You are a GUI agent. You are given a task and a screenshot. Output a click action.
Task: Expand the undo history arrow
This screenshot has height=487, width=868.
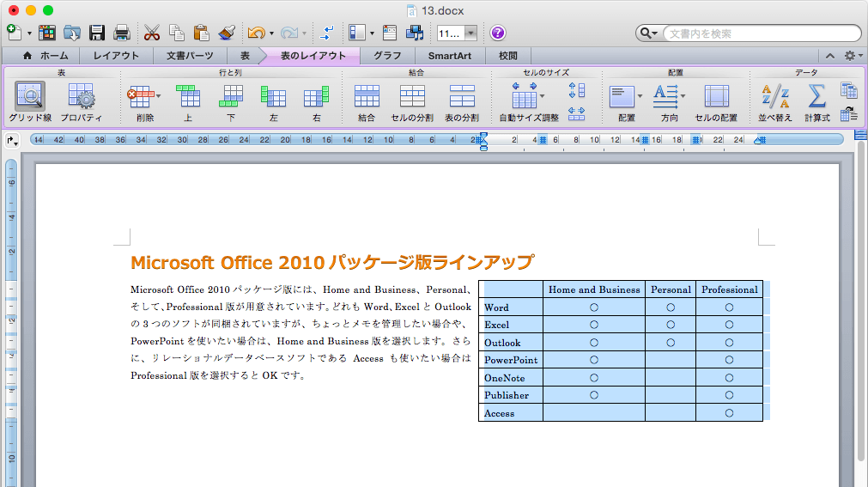pyautogui.click(x=271, y=33)
